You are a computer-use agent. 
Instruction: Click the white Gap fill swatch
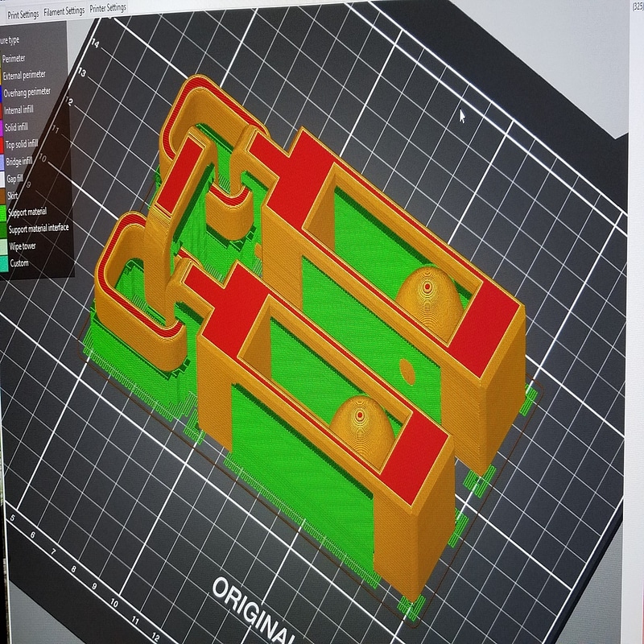tap(2, 180)
